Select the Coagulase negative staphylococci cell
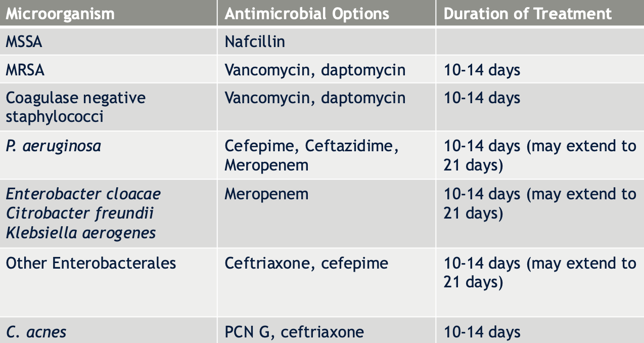 [109, 107]
